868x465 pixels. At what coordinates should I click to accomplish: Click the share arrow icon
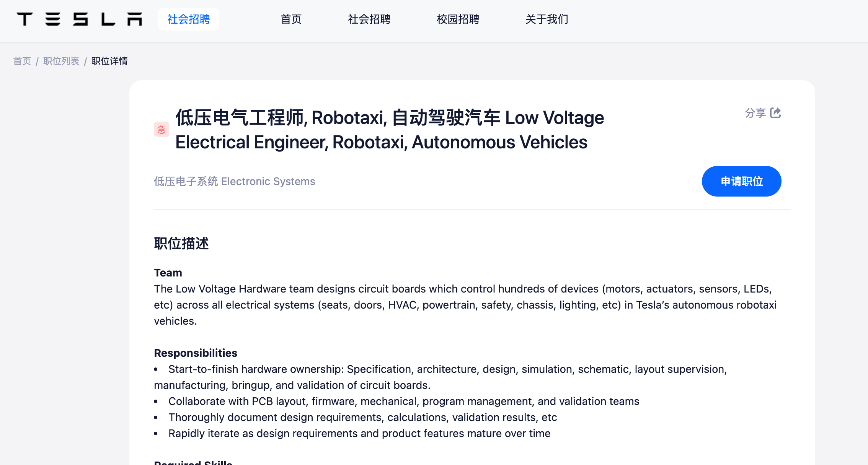point(775,113)
